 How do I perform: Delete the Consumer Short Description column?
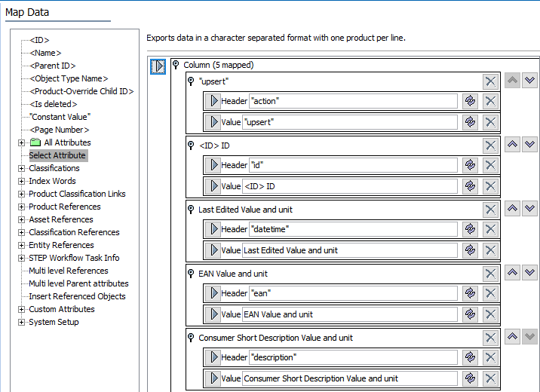click(x=490, y=338)
